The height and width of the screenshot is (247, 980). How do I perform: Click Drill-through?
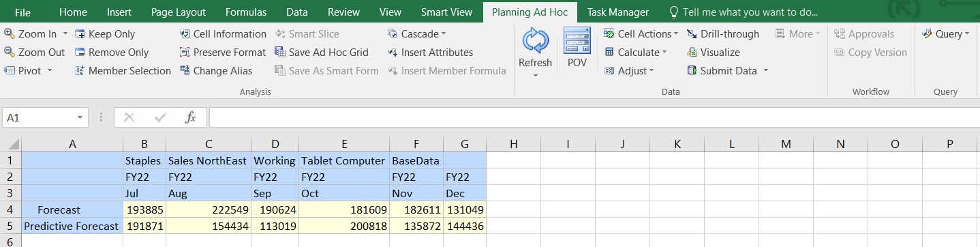(x=722, y=33)
